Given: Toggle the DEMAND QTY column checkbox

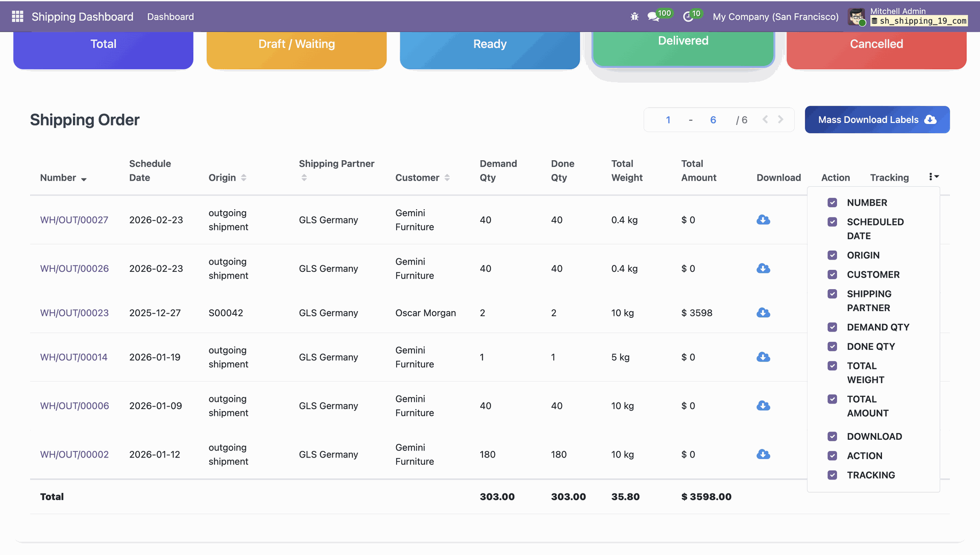Looking at the screenshot, I should tap(832, 327).
